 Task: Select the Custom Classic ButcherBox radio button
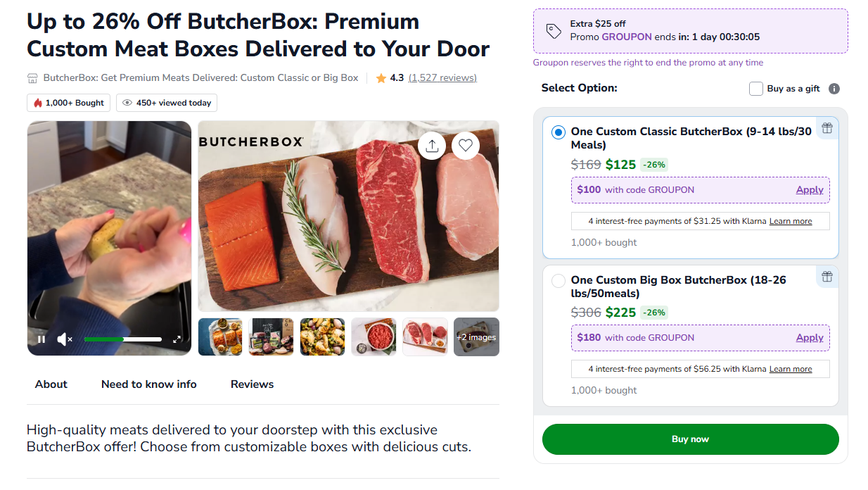[x=558, y=132]
